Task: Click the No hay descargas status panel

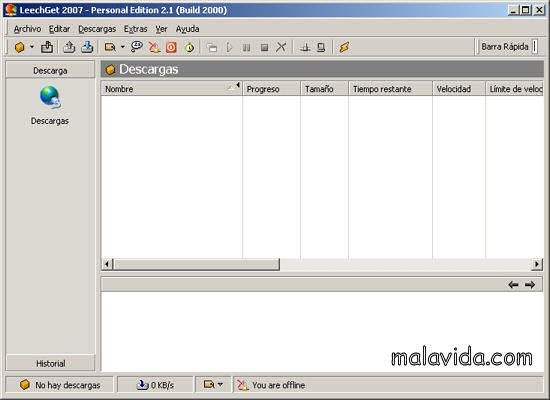Action: coord(60,385)
